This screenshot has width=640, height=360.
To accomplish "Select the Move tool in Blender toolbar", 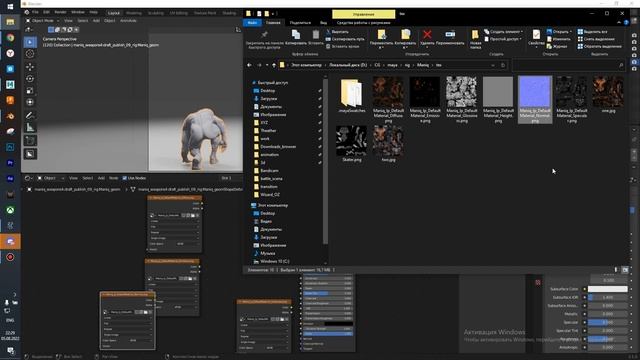I will click(30, 67).
